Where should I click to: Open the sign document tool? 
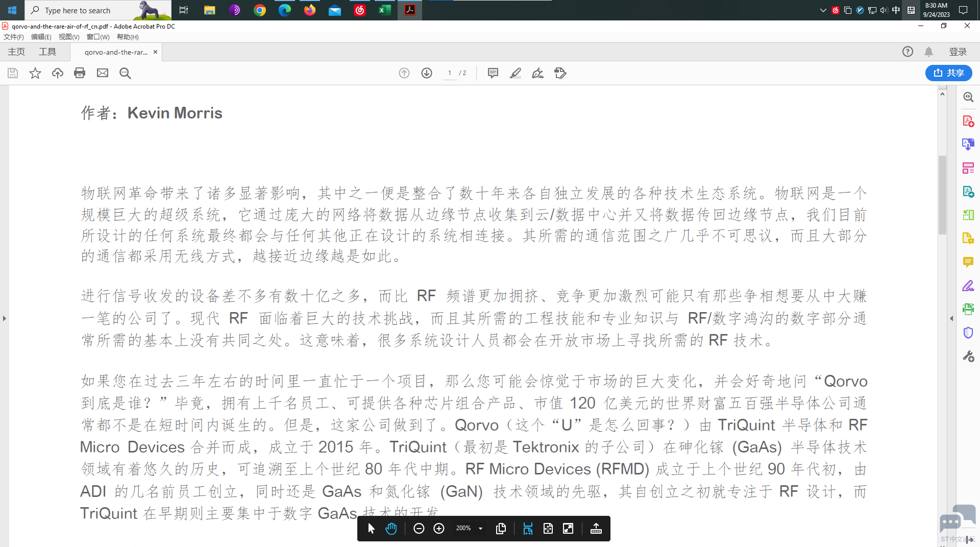(x=538, y=73)
